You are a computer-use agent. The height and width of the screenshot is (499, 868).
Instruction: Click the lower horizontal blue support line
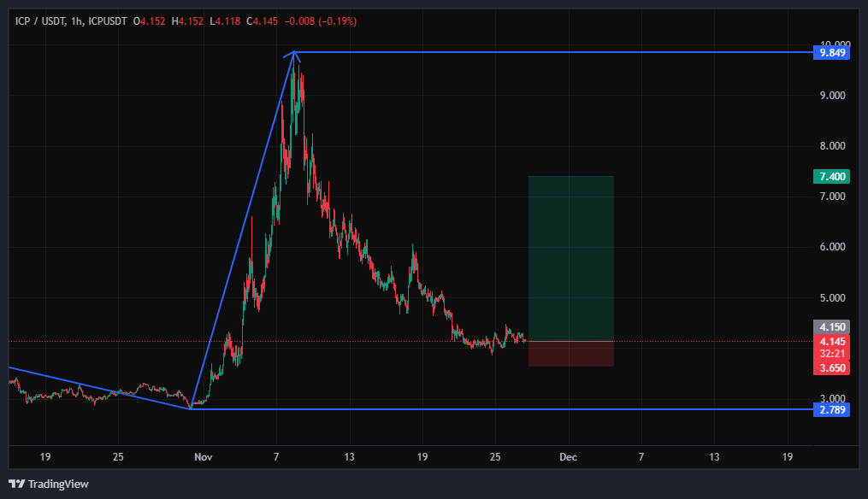point(513,409)
